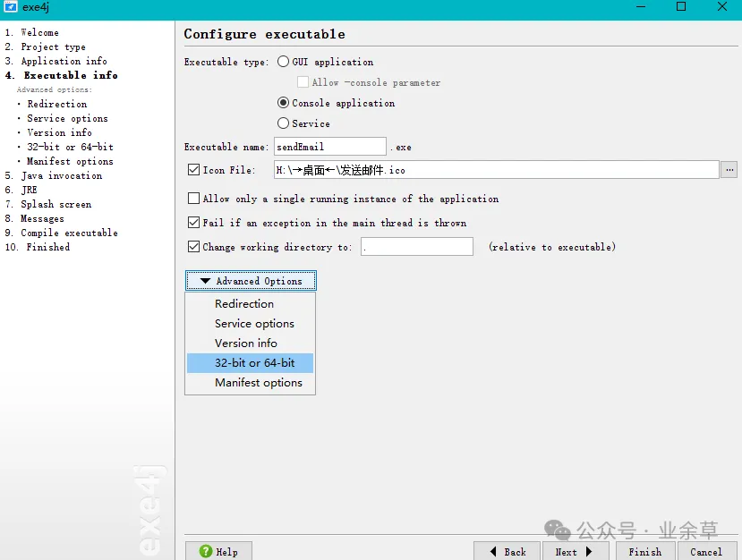742x560 pixels.
Task: Open Service options in sidebar
Action: 67,118
